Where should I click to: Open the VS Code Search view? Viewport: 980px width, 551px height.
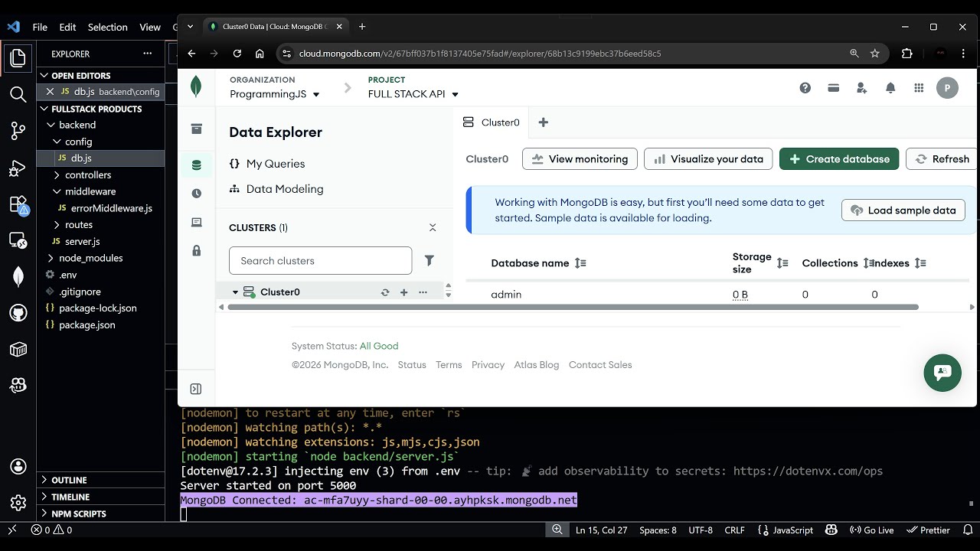[18, 94]
